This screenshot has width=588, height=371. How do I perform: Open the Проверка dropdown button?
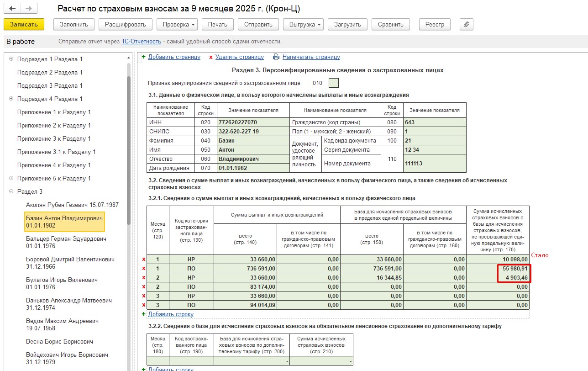(177, 24)
